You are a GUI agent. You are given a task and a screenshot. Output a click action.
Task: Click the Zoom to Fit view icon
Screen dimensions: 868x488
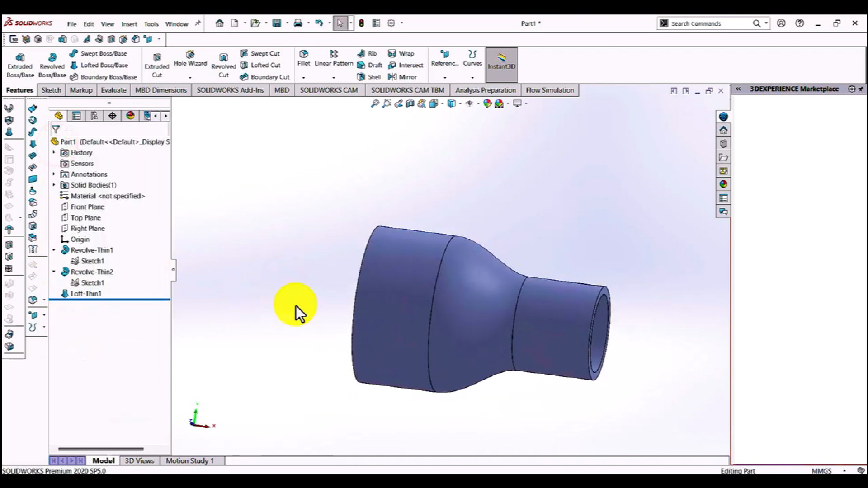tap(375, 104)
